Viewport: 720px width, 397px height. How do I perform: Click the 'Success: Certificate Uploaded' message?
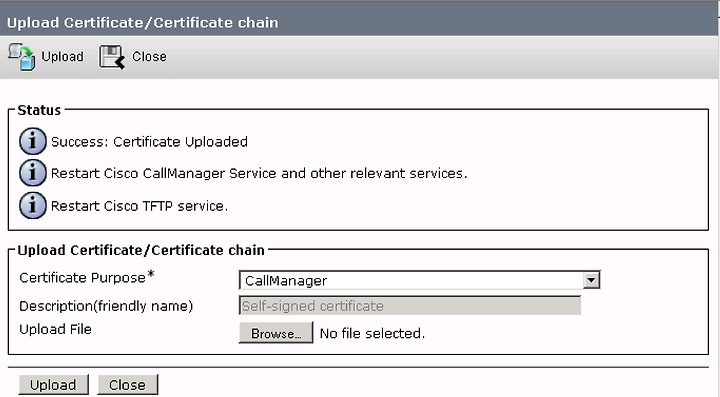[x=149, y=142]
